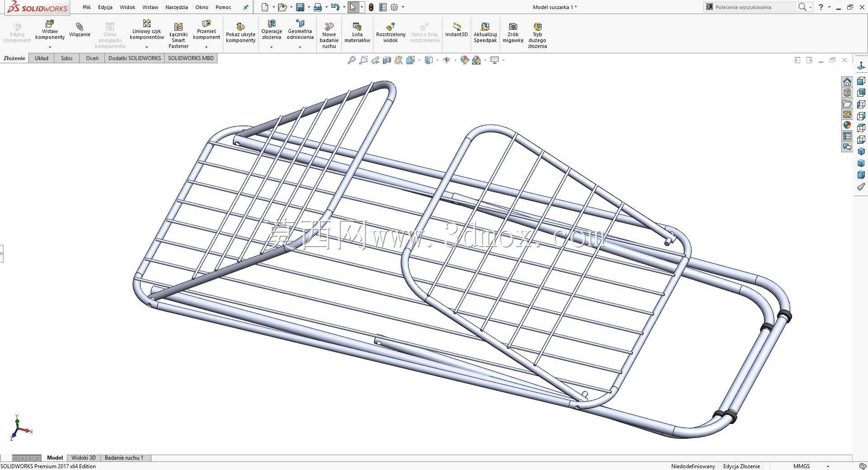Image resolution: width=868 pixels, height=470 pixels.
Task: Open Custom Properties pane icon
Action: 847,136
